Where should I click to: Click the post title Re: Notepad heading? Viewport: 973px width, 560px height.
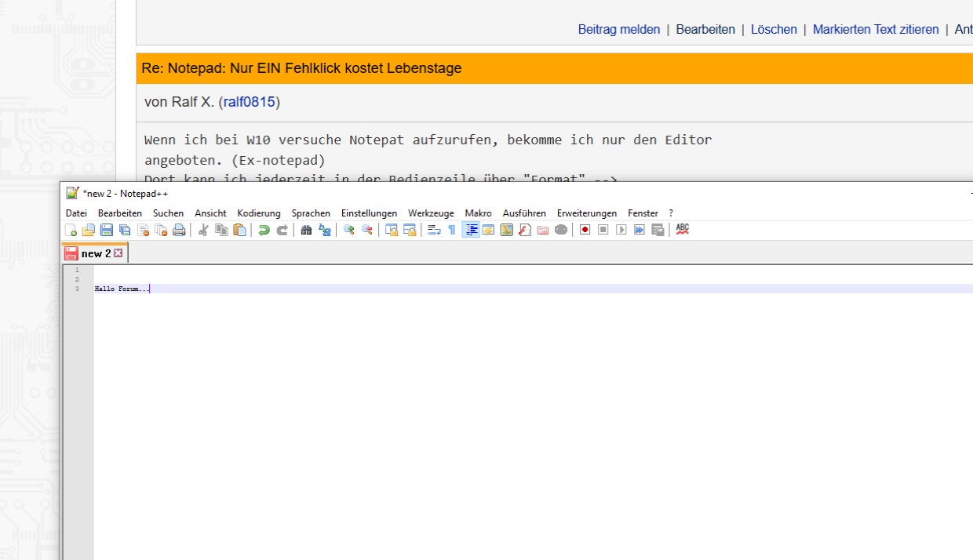(x=301, y=68)
